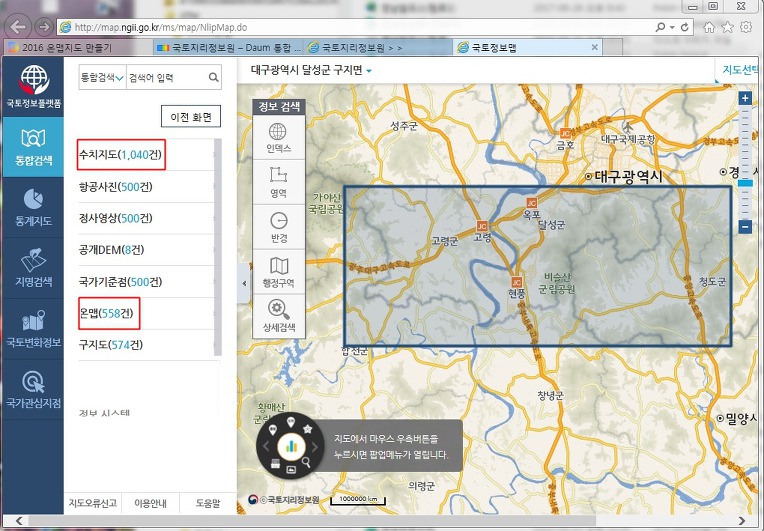Open the 수치지도 (1,040건) results
Image resolution: width=764 pixels, height=531 pixels.
121,155
